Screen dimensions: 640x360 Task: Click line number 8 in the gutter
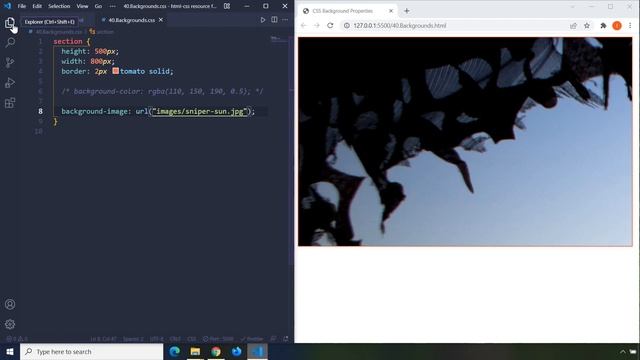[40, 111]
